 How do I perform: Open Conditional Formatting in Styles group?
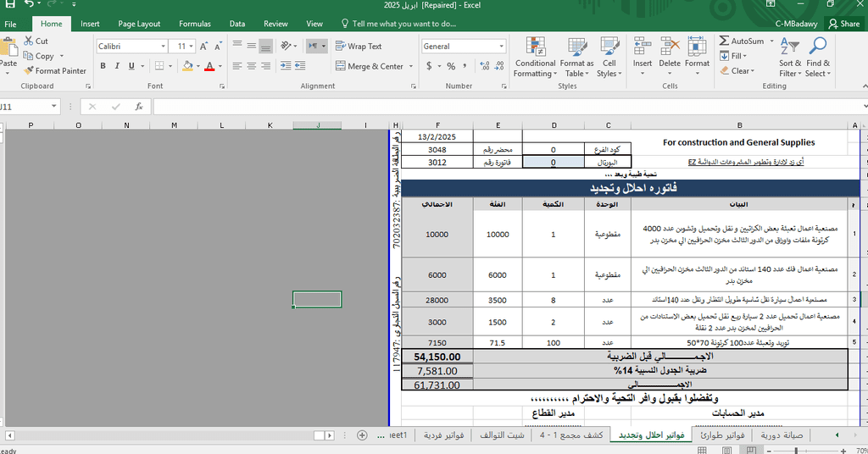click(535, 58)
